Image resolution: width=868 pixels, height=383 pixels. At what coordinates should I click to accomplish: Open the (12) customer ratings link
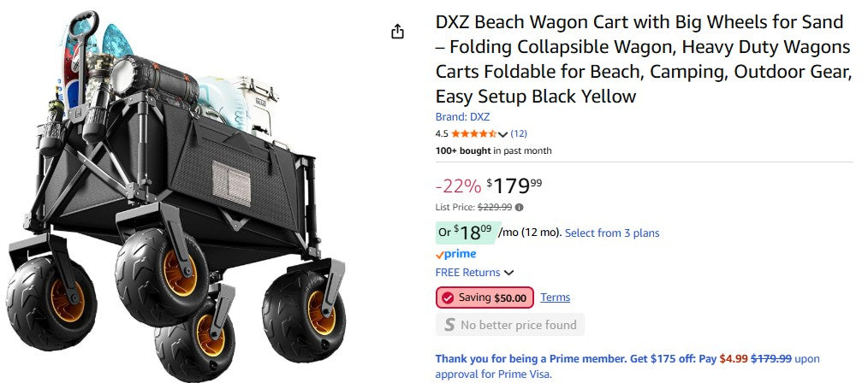(x=519, y=133)
